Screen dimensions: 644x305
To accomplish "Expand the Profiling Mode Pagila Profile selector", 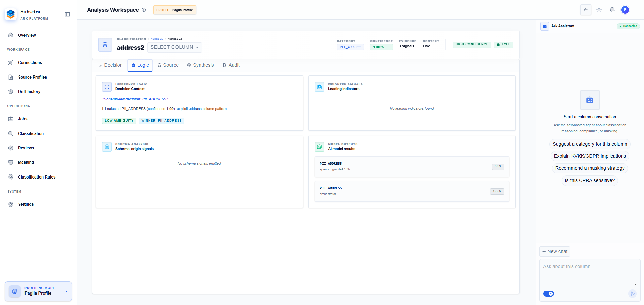I will [x=38, y=291].
